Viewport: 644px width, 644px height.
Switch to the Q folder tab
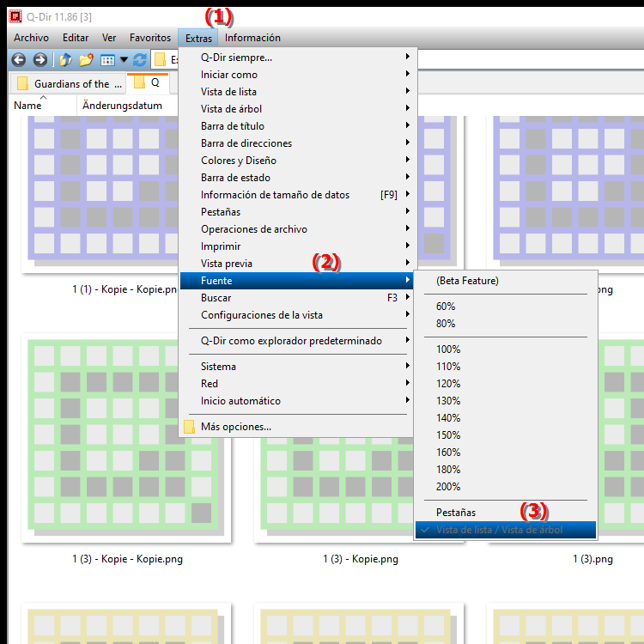(148, 83)
